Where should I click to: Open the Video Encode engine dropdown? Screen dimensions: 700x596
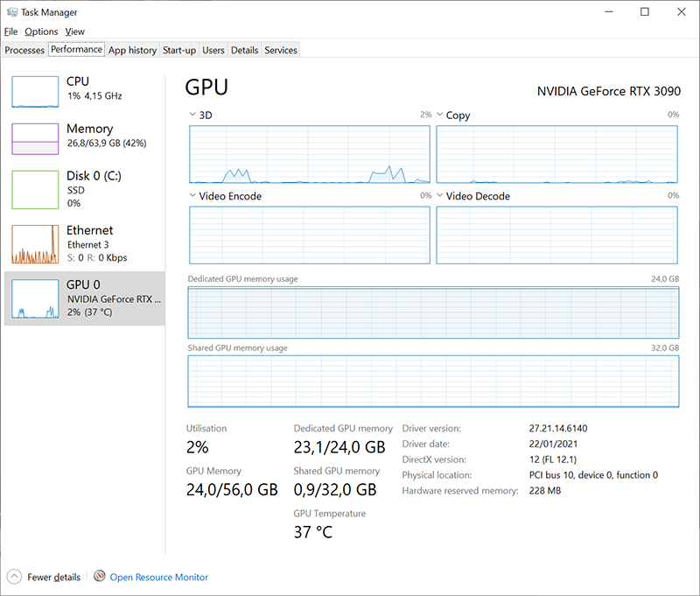click(x=192, y=195)
